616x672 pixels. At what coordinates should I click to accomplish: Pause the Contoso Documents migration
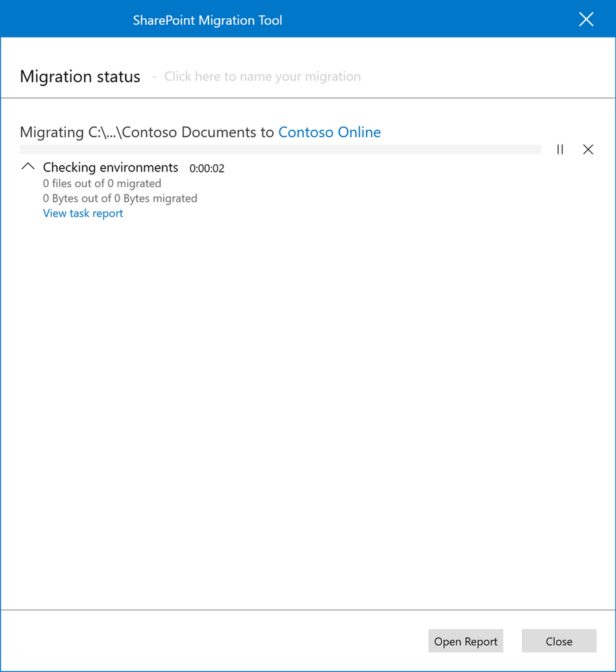tap(560, 149)
